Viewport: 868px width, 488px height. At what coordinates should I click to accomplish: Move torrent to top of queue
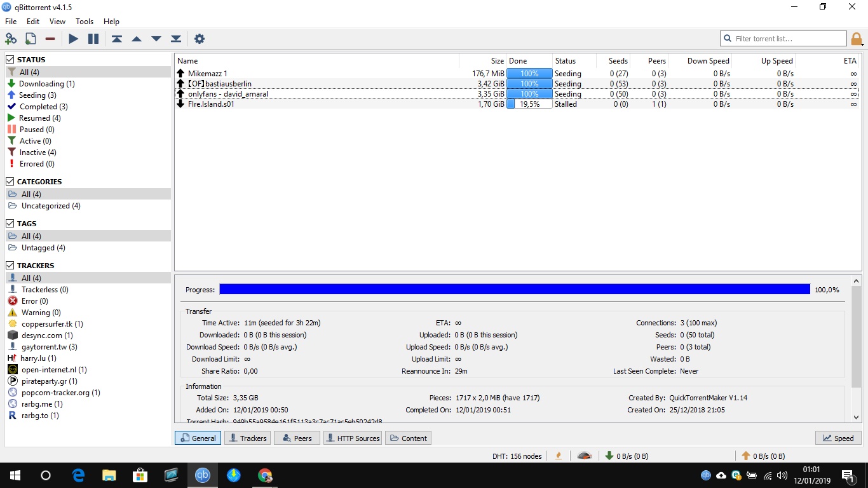tap(117, 39)
